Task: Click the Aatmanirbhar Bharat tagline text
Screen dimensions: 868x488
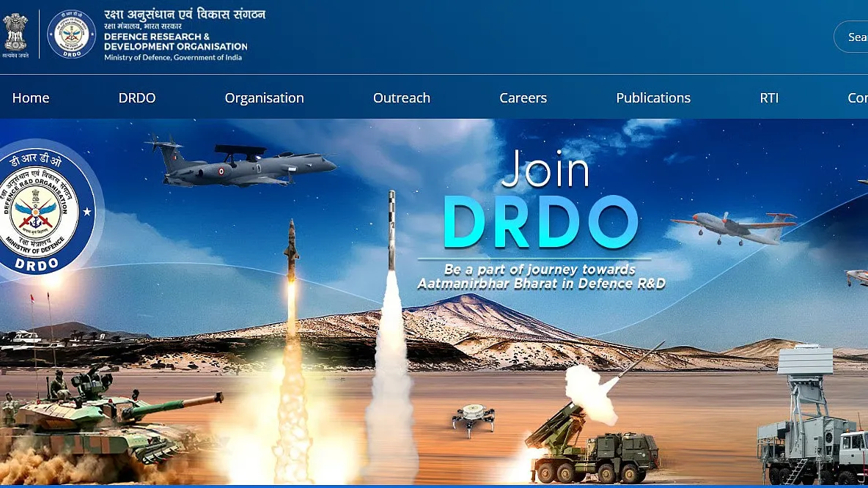Action: [x=542, y=275]
